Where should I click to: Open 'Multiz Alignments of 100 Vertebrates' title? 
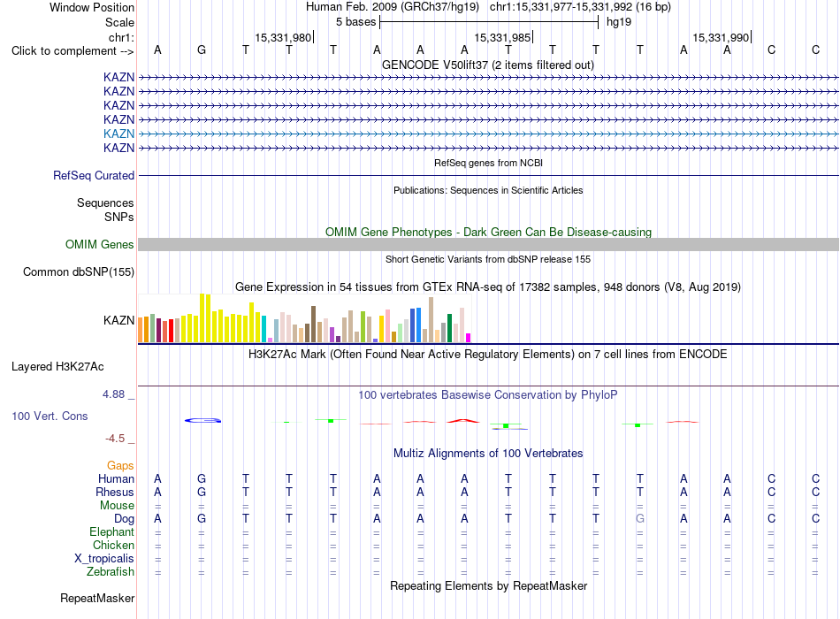[x=488, y=454]
